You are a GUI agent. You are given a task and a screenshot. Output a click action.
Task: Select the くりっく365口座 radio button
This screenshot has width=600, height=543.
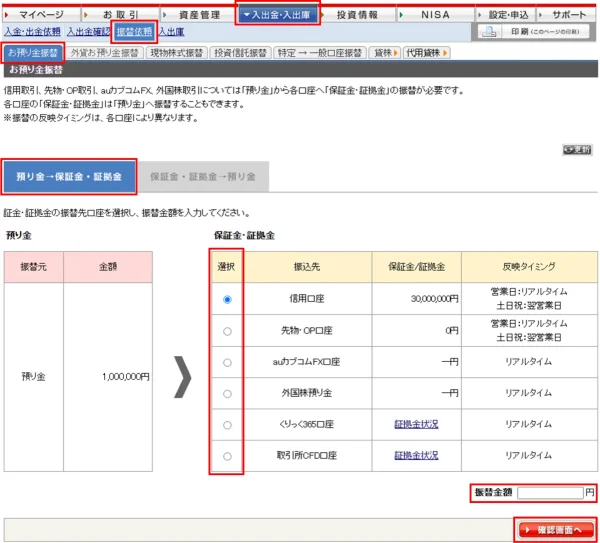(227, 425)
